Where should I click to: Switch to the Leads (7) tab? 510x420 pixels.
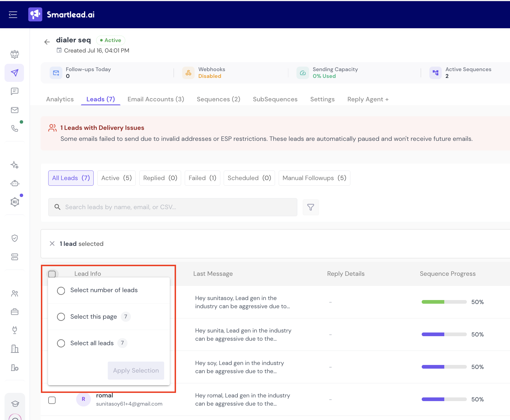tap(101, 99)
